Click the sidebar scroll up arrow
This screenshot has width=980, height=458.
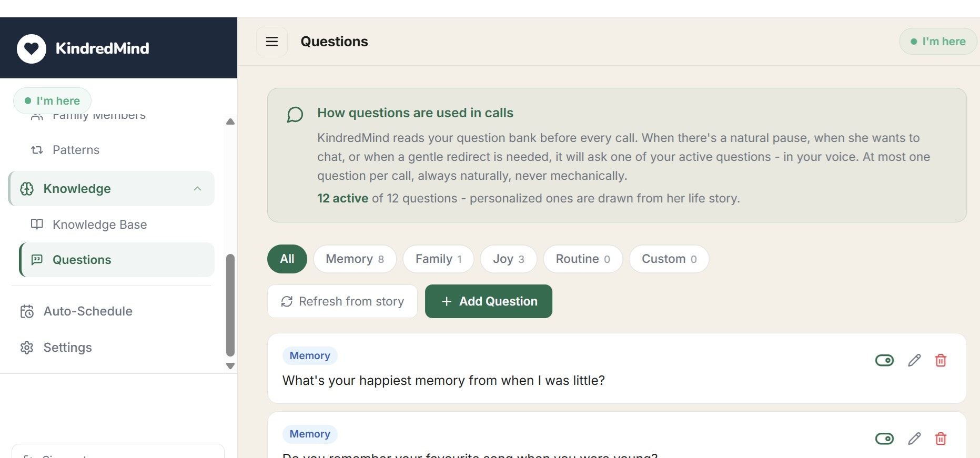pyautogui.click(x=230, y=121)
